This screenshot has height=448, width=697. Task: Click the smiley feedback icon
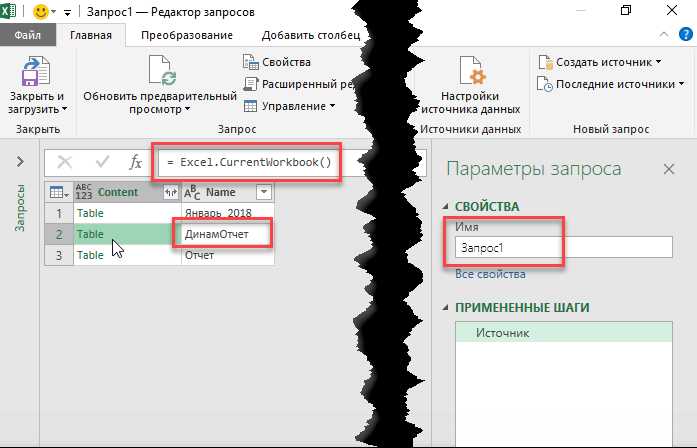pos(41,12)
